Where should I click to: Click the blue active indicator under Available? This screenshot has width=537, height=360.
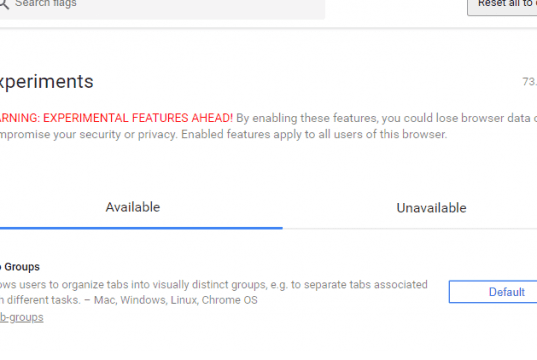141,228
